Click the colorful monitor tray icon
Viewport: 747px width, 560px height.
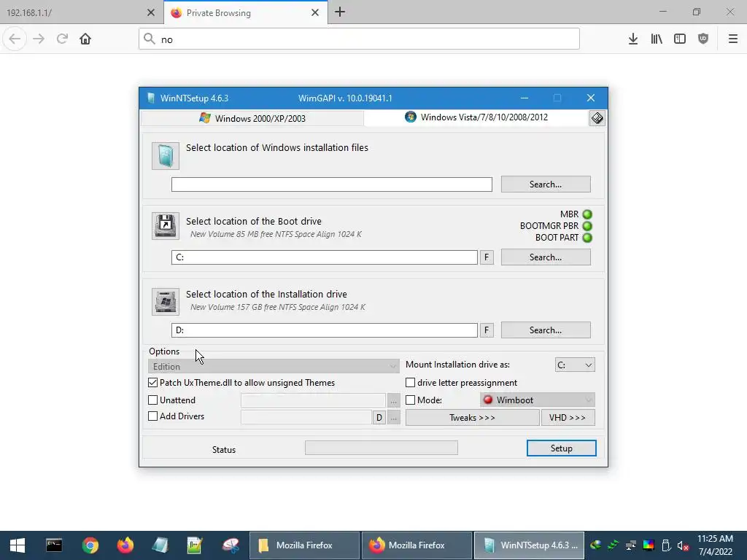pos(649,545)
